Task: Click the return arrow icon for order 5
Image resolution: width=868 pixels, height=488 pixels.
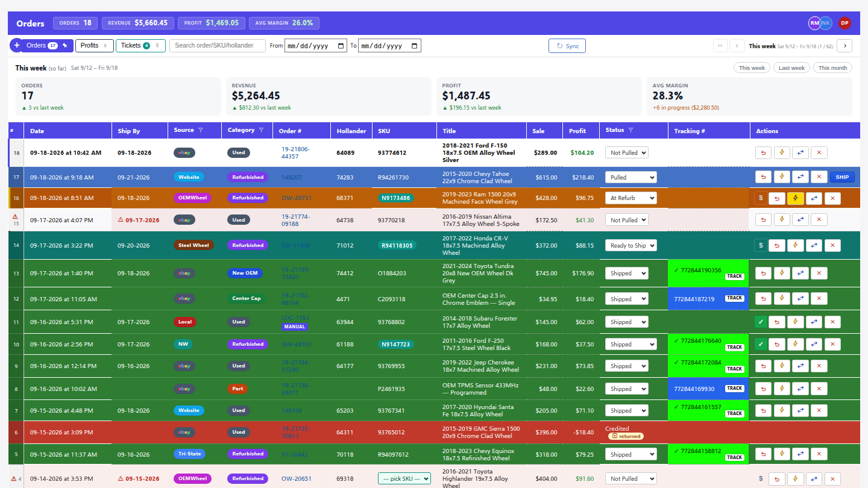Action: 764,454
